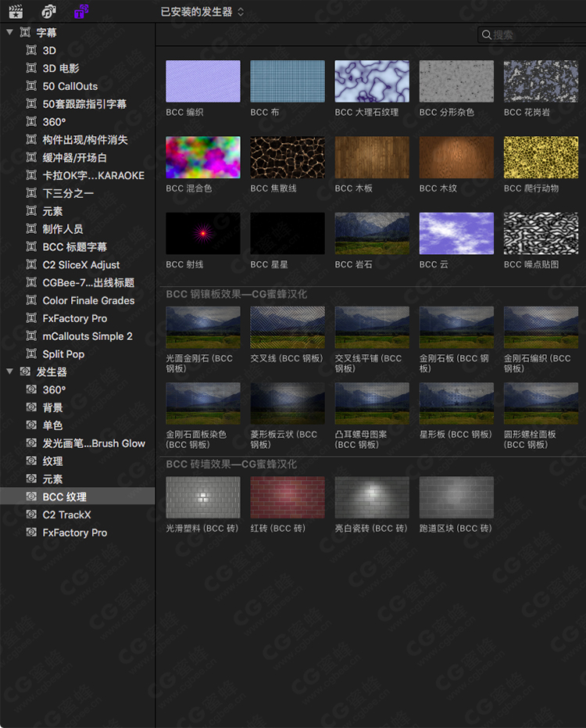This screenshot has height=728, width=586.
Task: Select the 圆形螺栓面板 (BCC 钢板) thumbnail
Action: [541, 403]
